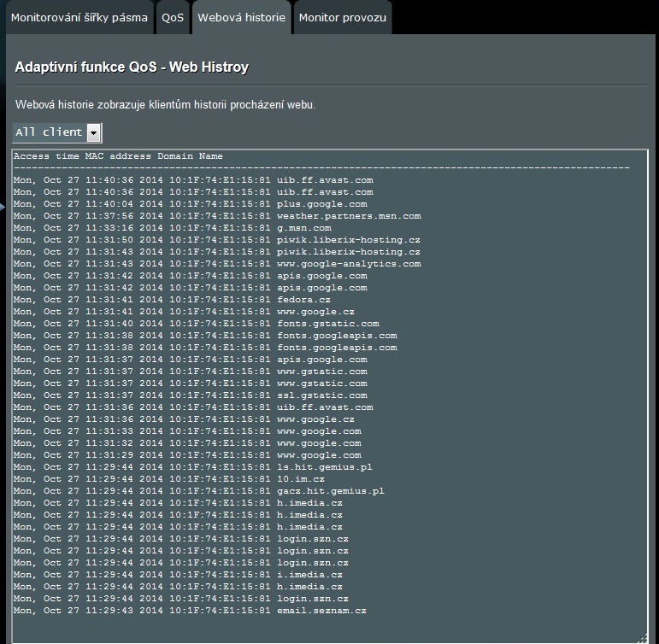
Task: Select the piwik.liberix-hosting.cz row at 11:31:43
Action: (x=217, y=252)
